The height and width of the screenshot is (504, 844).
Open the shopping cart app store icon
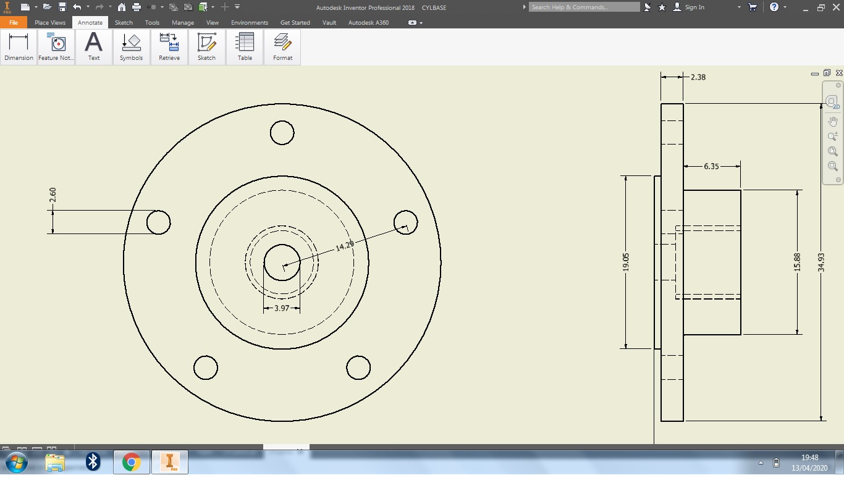[x=753, y=7]
